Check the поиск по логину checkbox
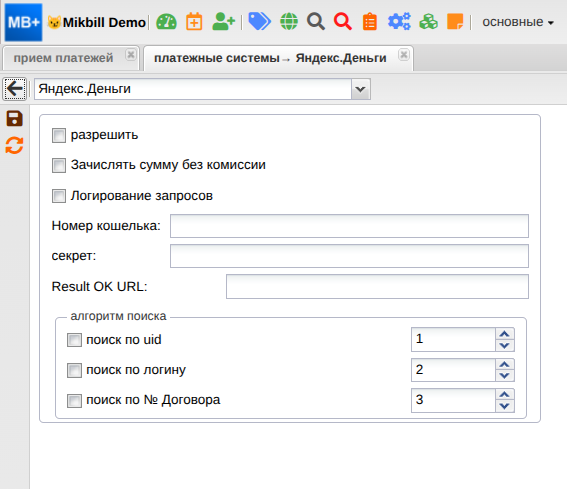The height and width of the screenshot is (489, 567). [x=74, y=371]
